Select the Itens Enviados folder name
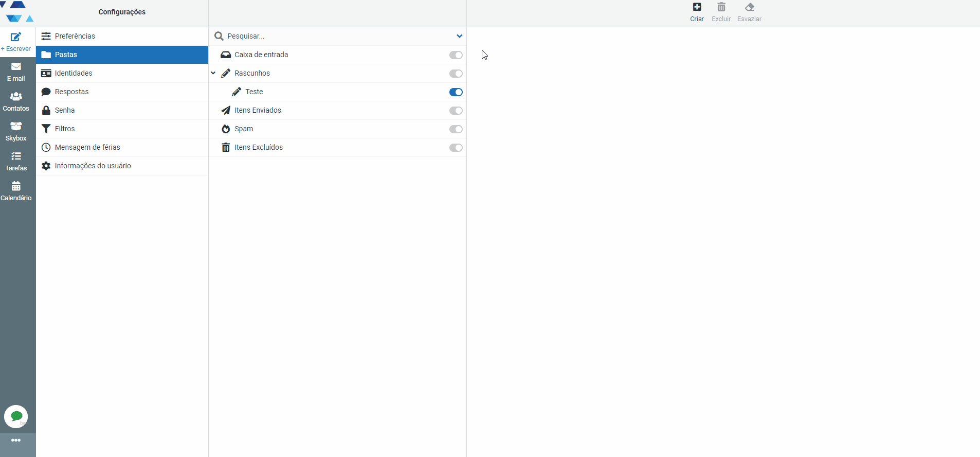 coord(258,110)
